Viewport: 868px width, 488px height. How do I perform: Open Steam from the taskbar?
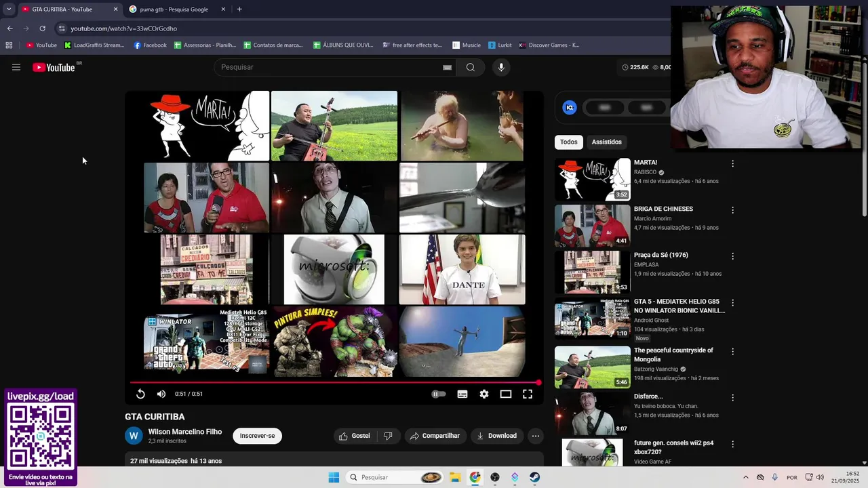tap(535, 477)
